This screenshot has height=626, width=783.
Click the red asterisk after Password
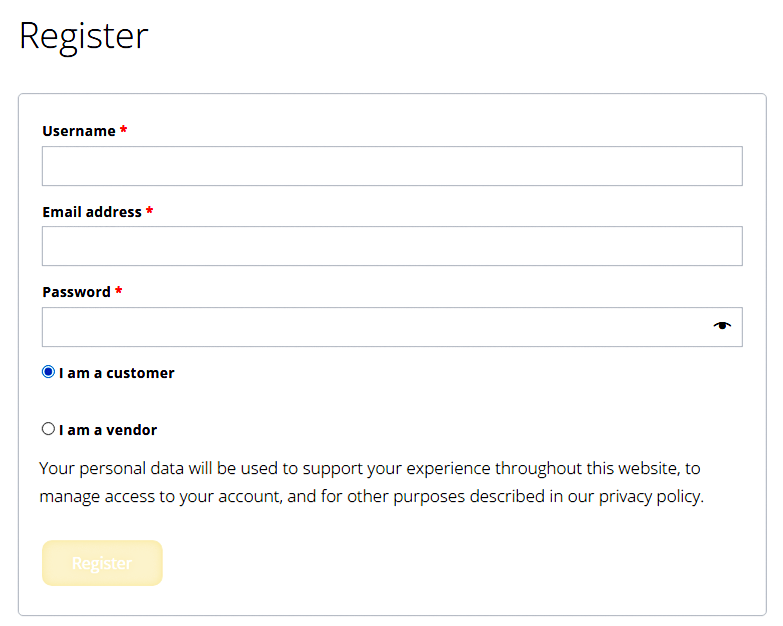(119, 293)
